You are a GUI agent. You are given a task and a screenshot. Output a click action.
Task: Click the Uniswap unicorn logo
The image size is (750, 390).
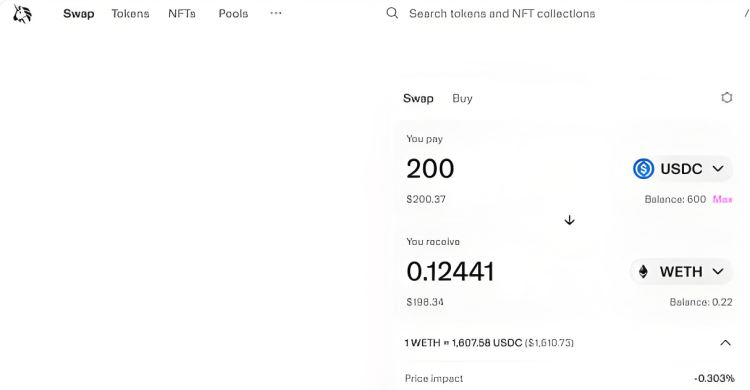click(22, 14)
